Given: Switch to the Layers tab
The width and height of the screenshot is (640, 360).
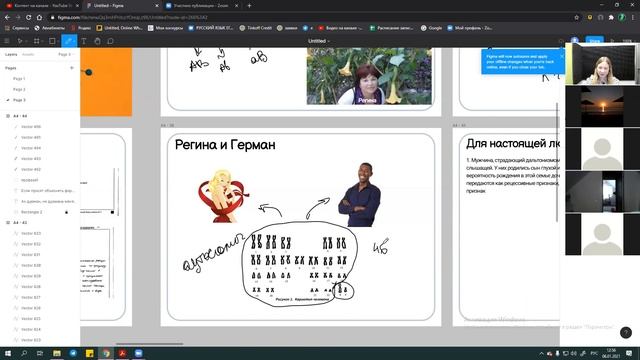Looking at the screenshot, I should [x=11, y=54].
